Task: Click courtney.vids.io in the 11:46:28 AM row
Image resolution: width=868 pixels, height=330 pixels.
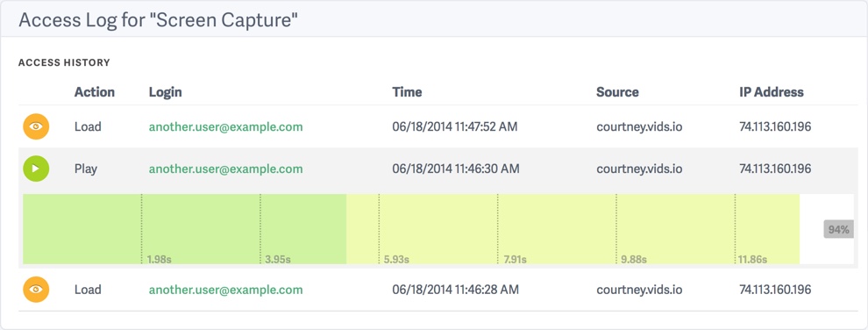Action: 639,290
